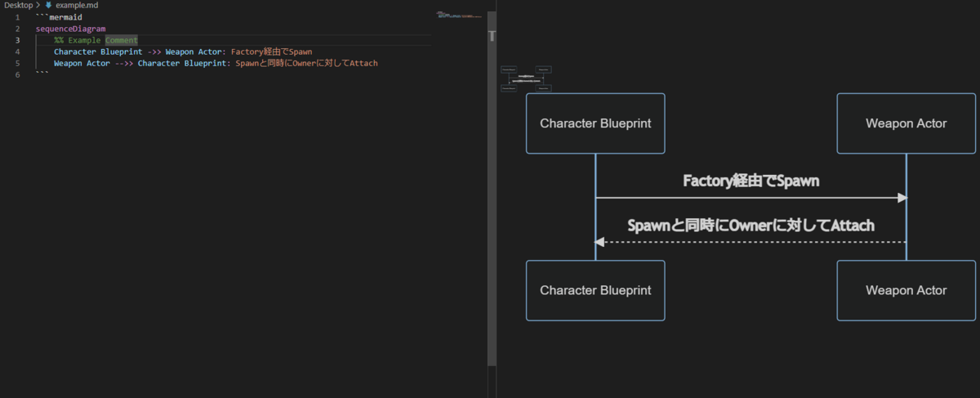The image size is (980, 398).
Task: Click the markdown file icon beside example.md
Action: pyautogui.click(x=48, y=5)
